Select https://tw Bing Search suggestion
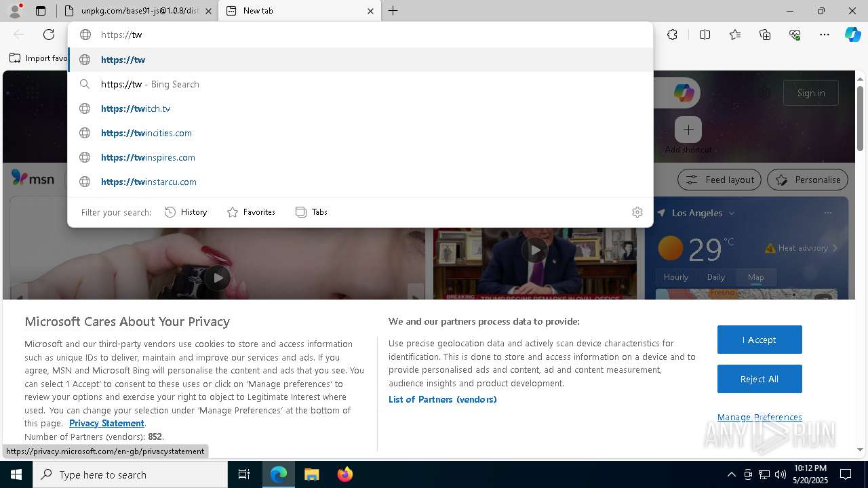The width and height of the screenshot is (868, 488). point(359,84)
